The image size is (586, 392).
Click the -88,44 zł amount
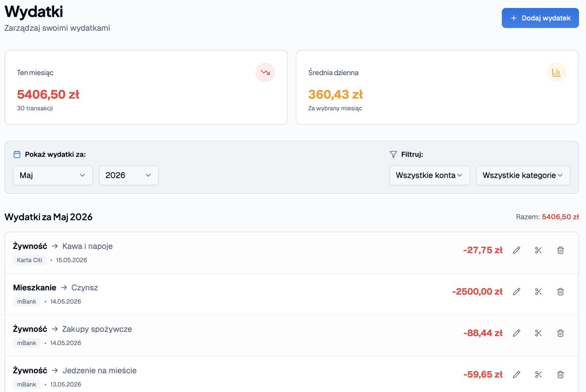click(483, 333)
